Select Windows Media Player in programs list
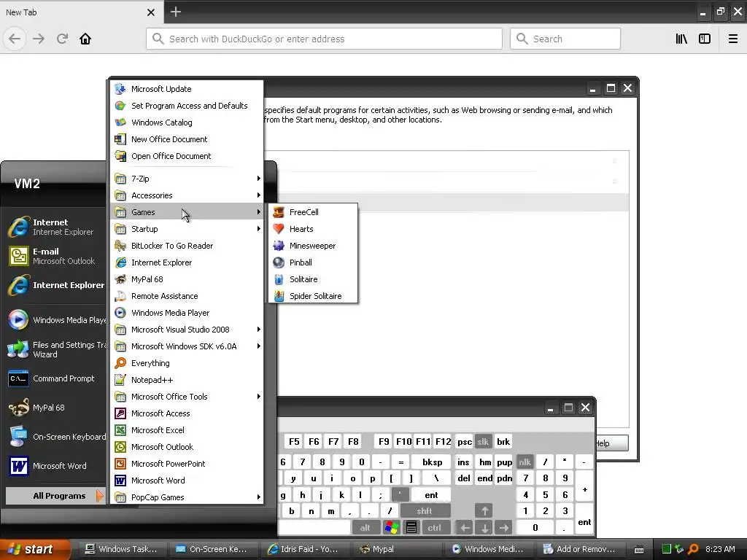 point(187,313)
